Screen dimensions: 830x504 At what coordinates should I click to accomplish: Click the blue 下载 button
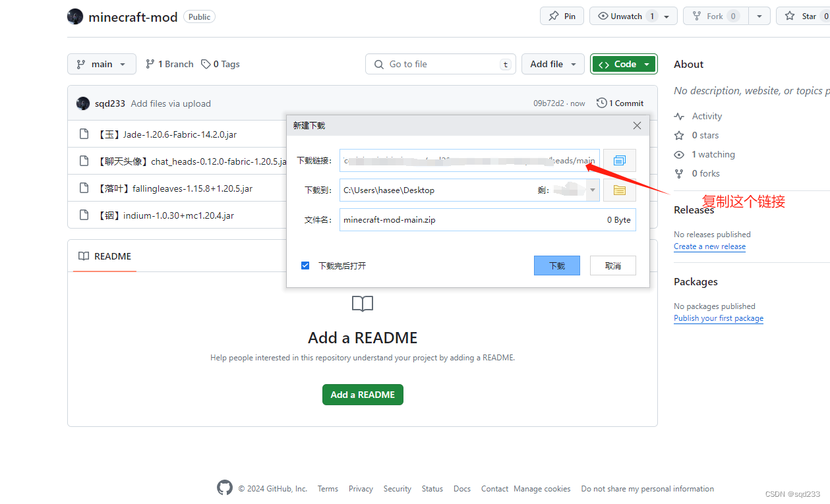click(x=557, y=266)
